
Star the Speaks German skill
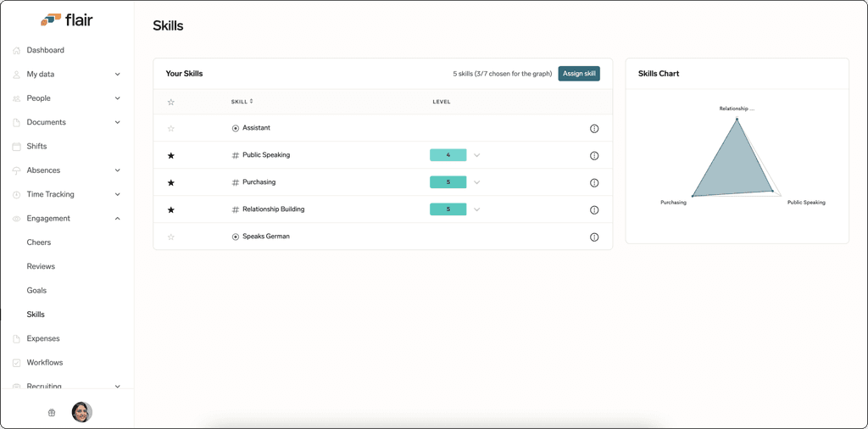coord(171,237)
